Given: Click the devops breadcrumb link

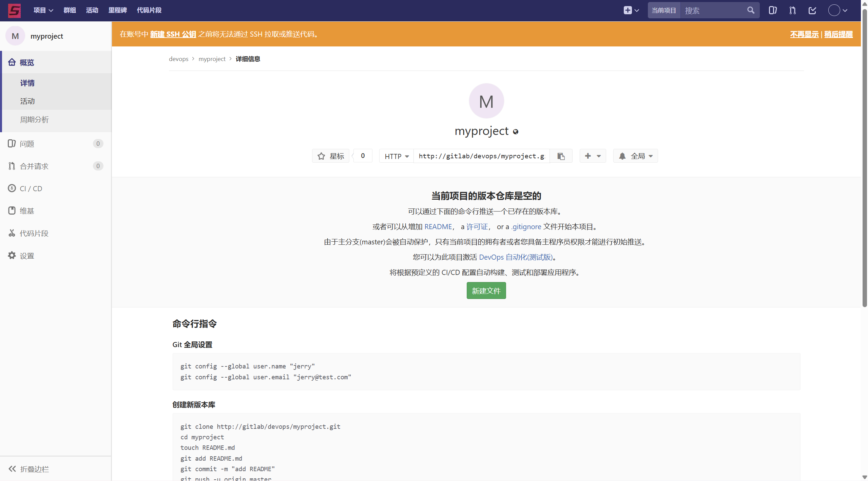Looking at the screenshot, I should click(178, 59).
